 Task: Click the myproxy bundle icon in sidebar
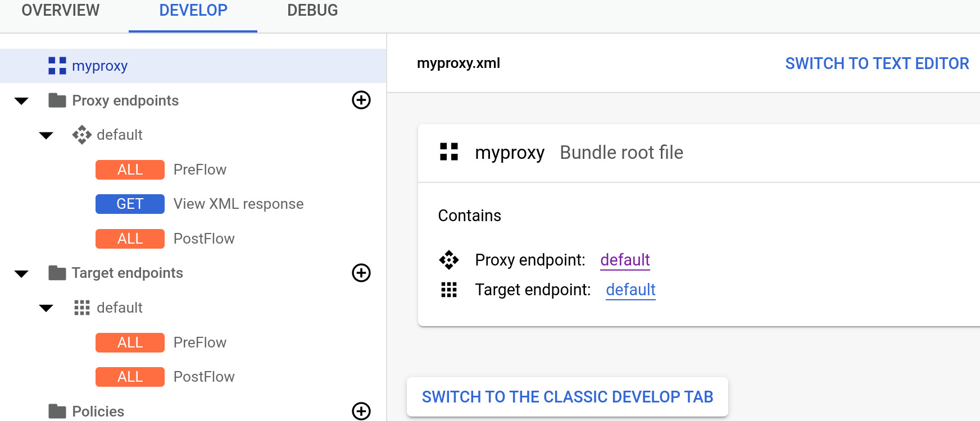tap(57, 66)
